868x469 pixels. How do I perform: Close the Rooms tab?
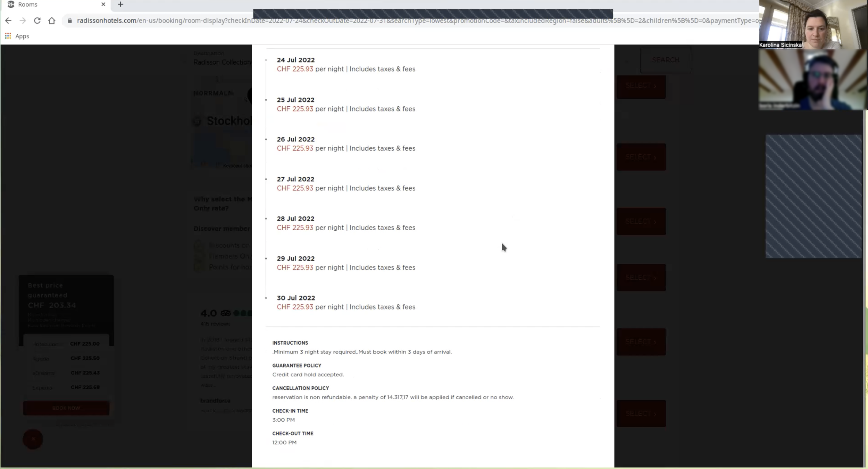coord(103,5)
